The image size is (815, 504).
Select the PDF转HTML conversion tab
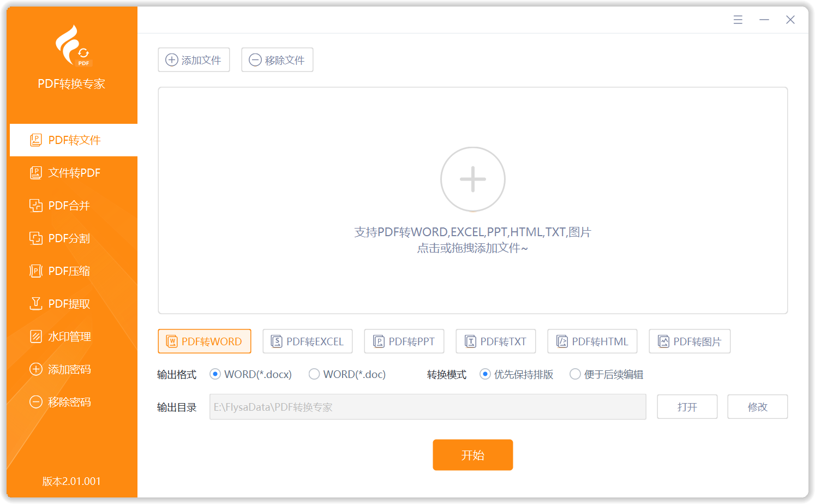click(x=592, y=341)
